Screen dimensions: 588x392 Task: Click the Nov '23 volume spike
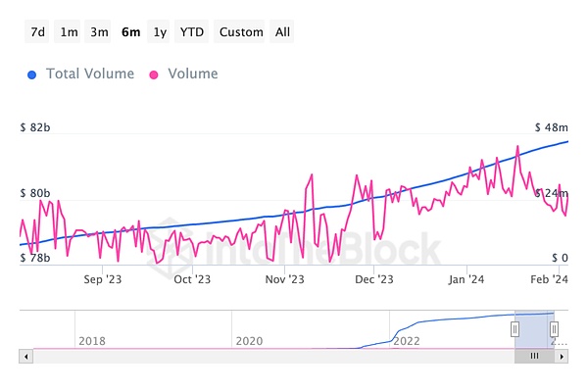point(311,176)
